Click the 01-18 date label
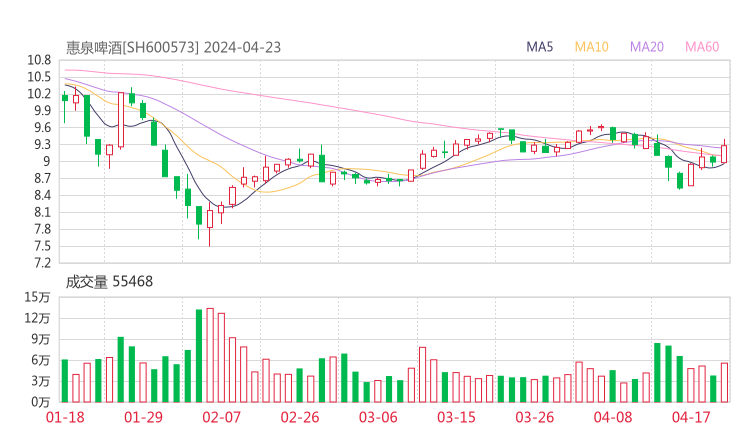This screenshot has width=740, height=440. point(65,417)
